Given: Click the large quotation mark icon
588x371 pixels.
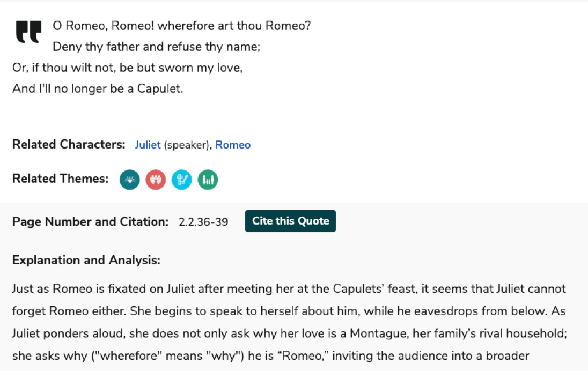Looking at the screenshot, I should [28, 32].
